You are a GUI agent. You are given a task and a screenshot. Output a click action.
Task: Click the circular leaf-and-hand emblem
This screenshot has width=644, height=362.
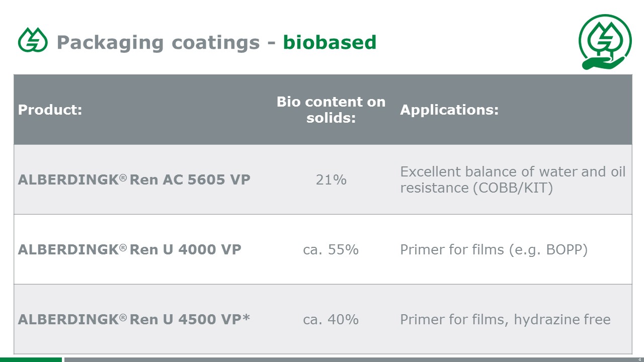click(x=605, y=42)
